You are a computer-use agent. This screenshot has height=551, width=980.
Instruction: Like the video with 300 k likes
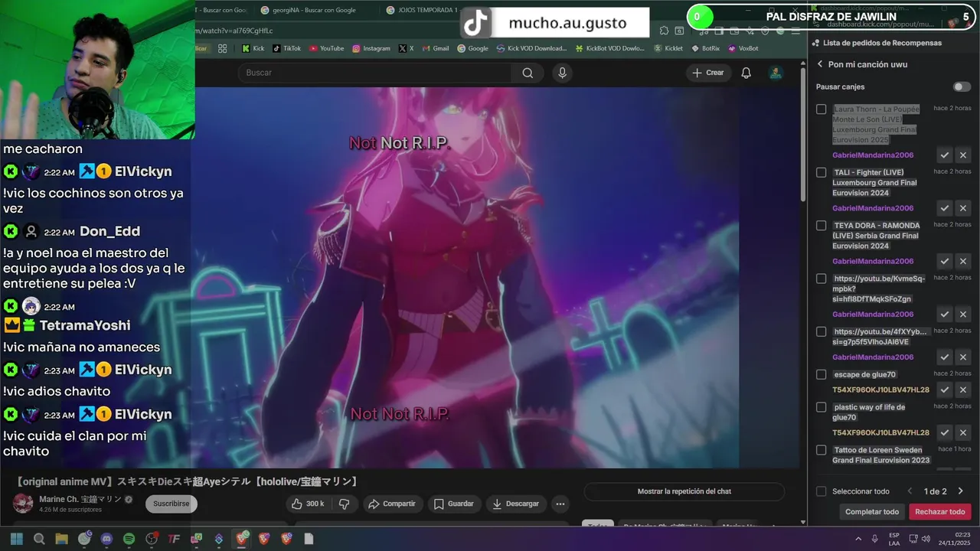308,504
